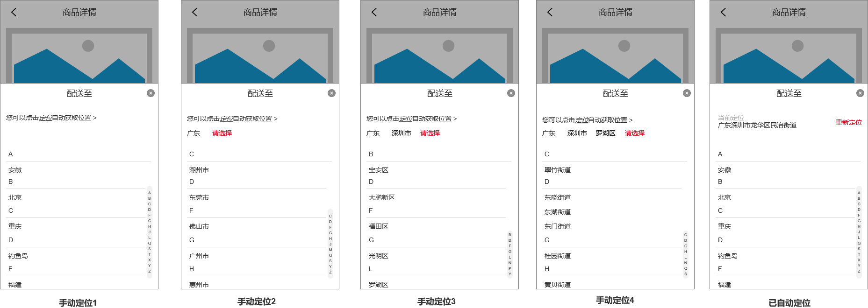Viewport: 868px width, 308px height.
Task: Select the 广东 tab in 手动定位2 screen
Action: click(x=194, y=133)
